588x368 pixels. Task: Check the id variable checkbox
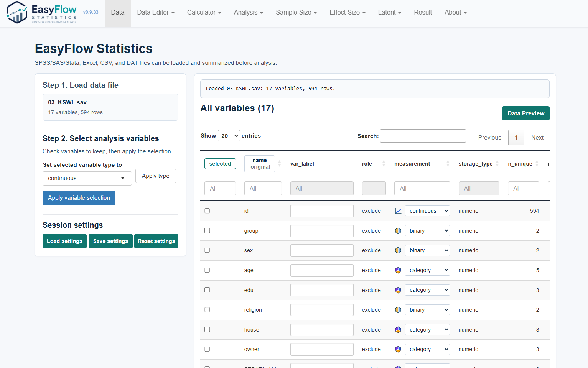click(x=207, y=211)
